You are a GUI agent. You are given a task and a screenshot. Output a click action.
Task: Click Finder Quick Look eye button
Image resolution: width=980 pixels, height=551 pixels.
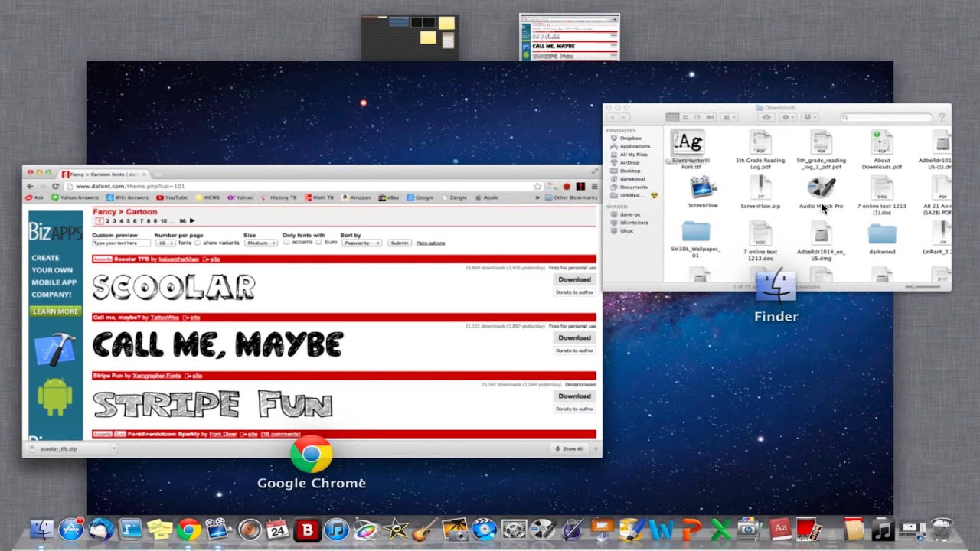(766, 117)
